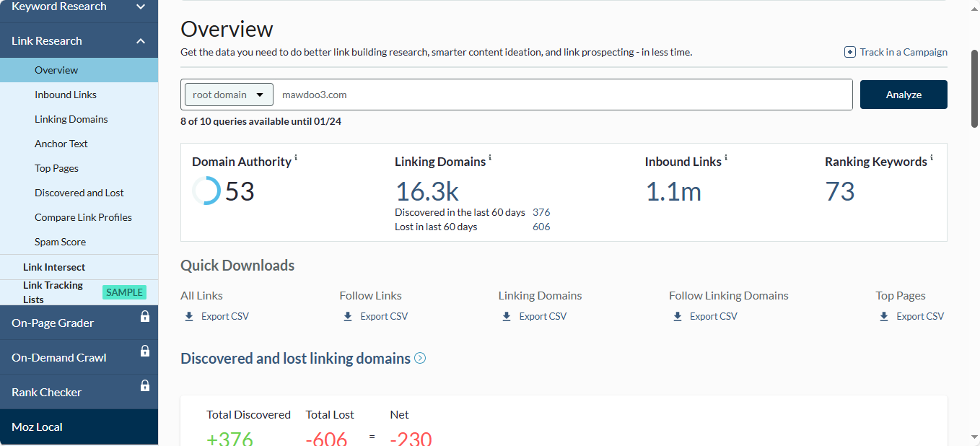Click the 'Lost in last 60 days' text
This screenshot has width=980, height=446.
[436, 227]
